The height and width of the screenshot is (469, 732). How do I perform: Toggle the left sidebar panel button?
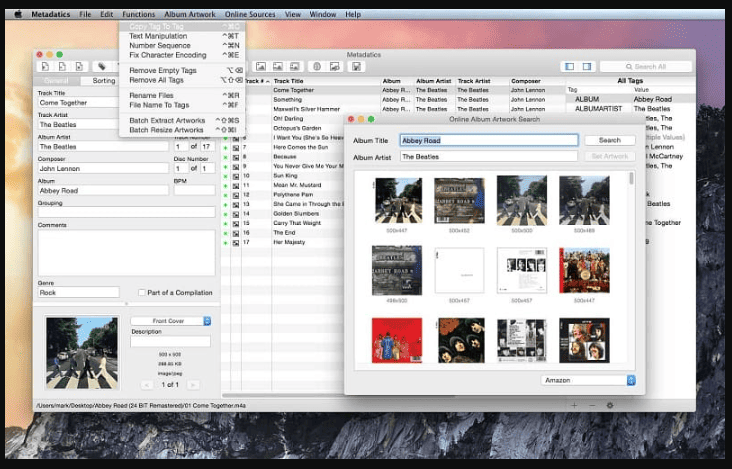tap(570, 67)
